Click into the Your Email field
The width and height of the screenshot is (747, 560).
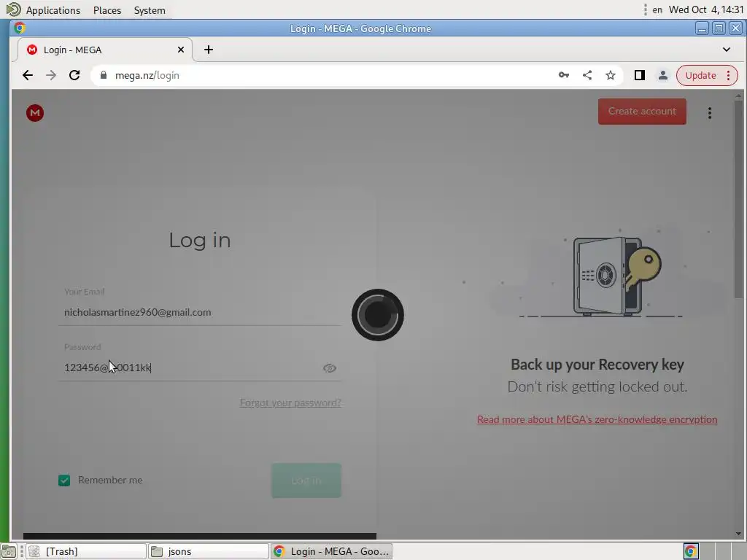(200, 312)
